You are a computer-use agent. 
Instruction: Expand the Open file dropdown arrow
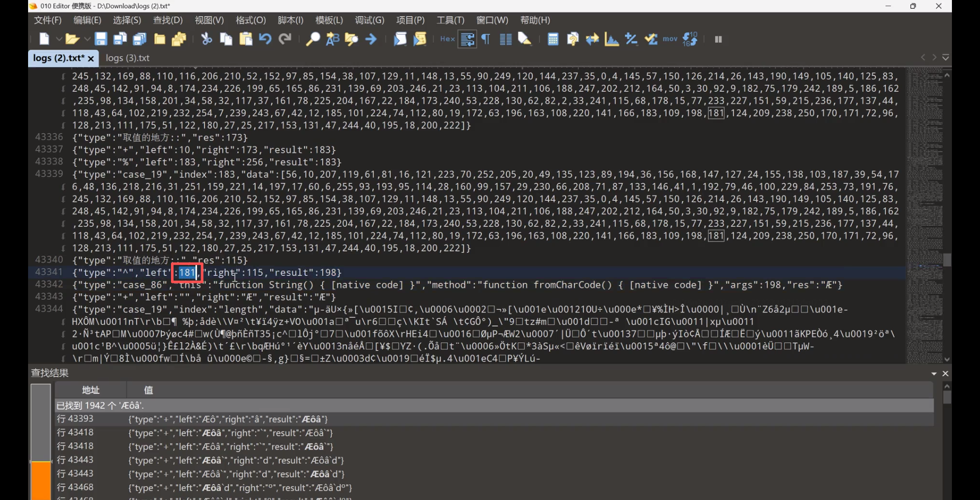pos(87,39)
